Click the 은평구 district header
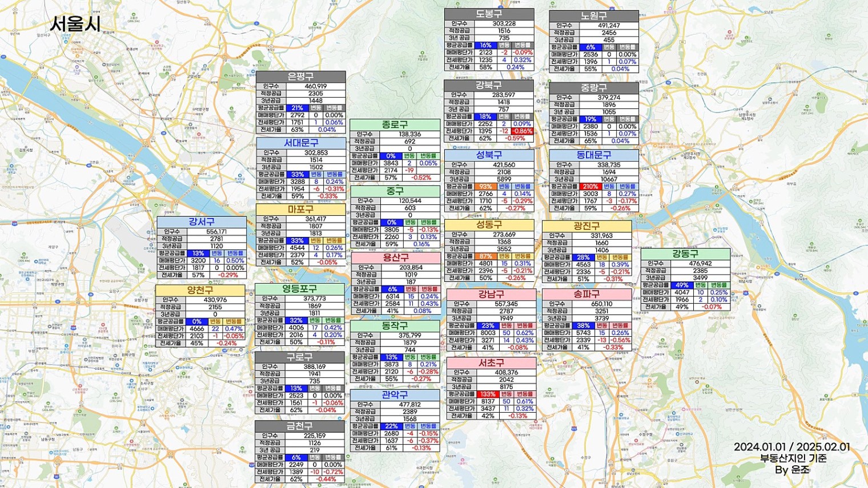868x488 pixels. (x=300, y=77)
